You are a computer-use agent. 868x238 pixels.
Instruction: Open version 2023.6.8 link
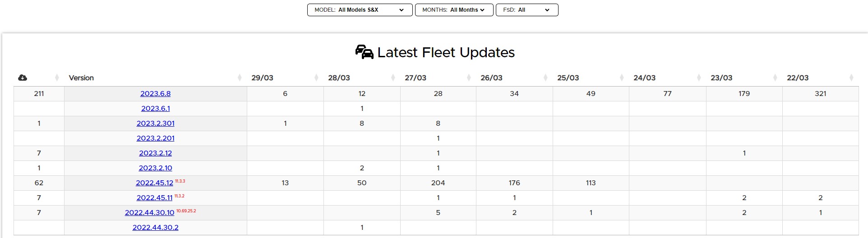(155, 94)
